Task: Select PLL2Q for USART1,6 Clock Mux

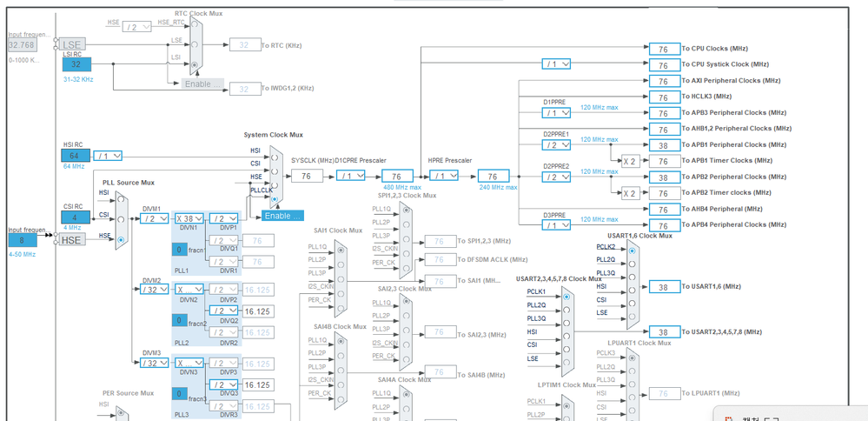Action: (632, 264)
